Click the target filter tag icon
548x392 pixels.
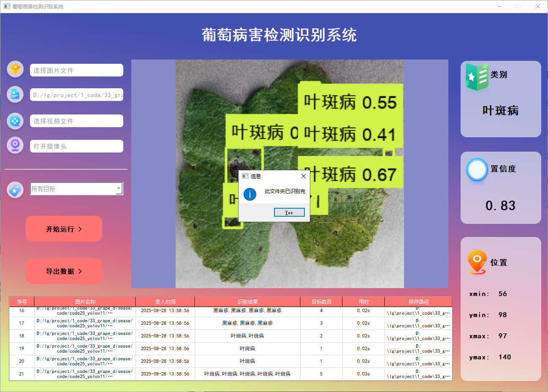(16, 190)
